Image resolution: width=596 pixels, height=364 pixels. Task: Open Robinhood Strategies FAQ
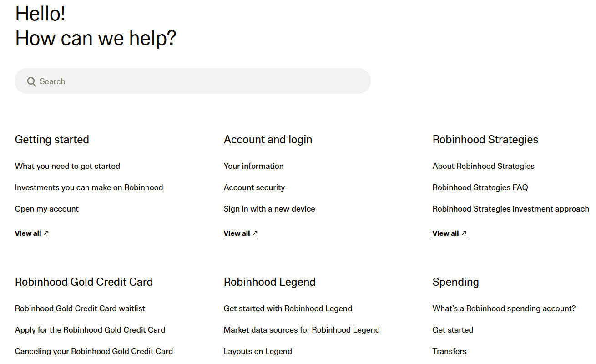pos(480,187)
